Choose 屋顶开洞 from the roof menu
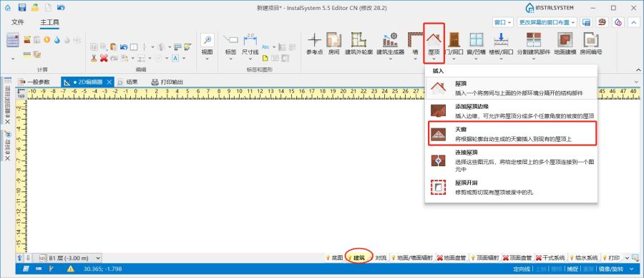 point(512,187)
